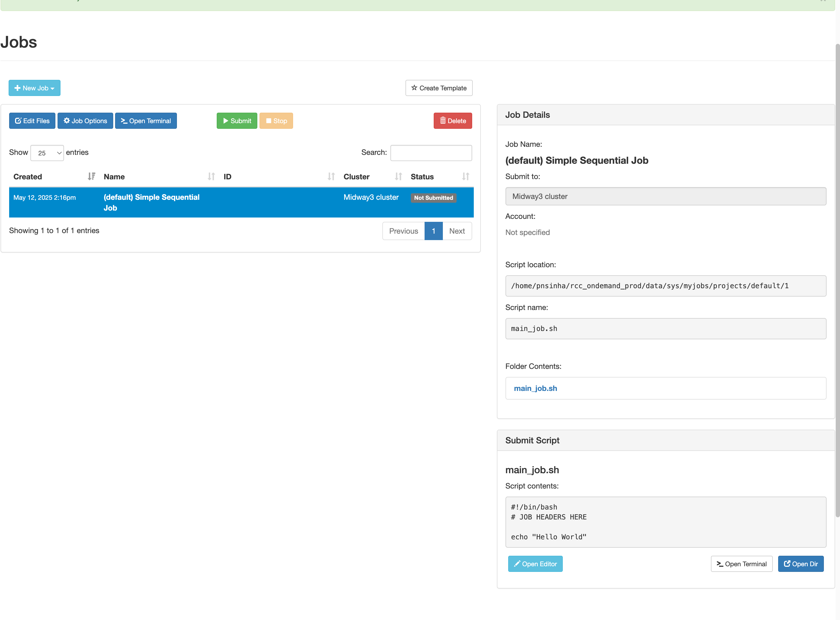Open Edit Files for the job
The width and height of the screenshot is (840, 620).
pyautogui.click(x=32, y=121)
